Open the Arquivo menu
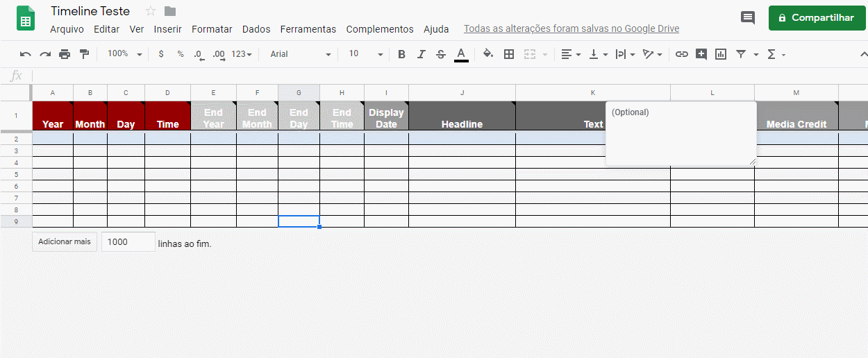The image size is (868, 358). click(67, 29)
